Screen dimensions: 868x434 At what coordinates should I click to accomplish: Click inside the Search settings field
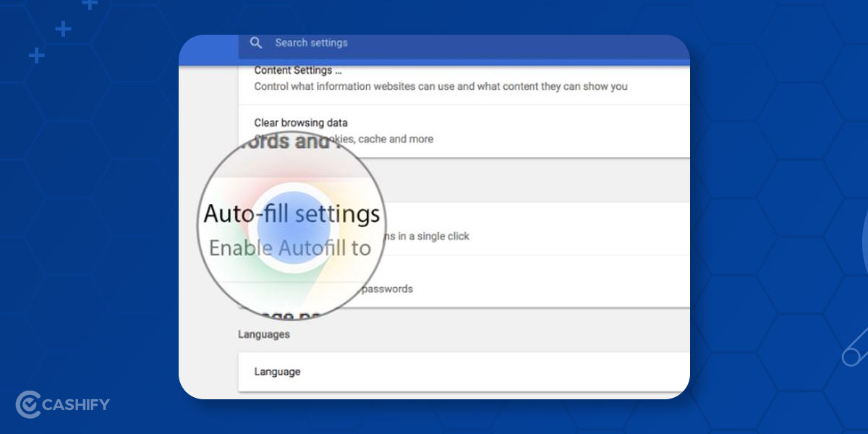tap(311, 43)
